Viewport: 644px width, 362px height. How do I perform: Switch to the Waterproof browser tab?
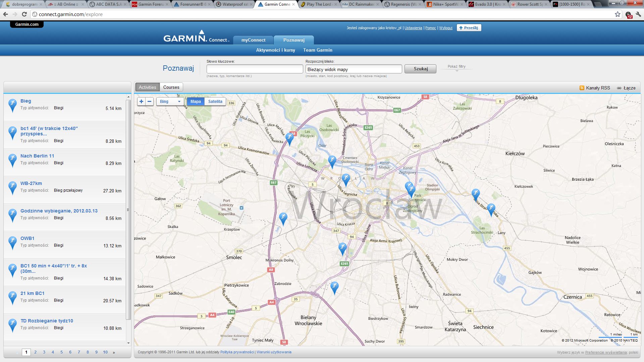[234, 4]
